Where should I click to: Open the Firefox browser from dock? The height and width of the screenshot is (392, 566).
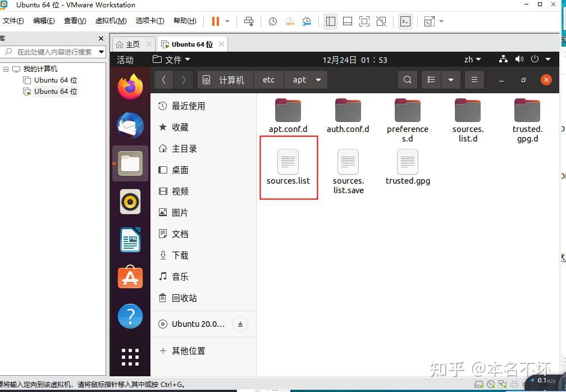point(130,86)
